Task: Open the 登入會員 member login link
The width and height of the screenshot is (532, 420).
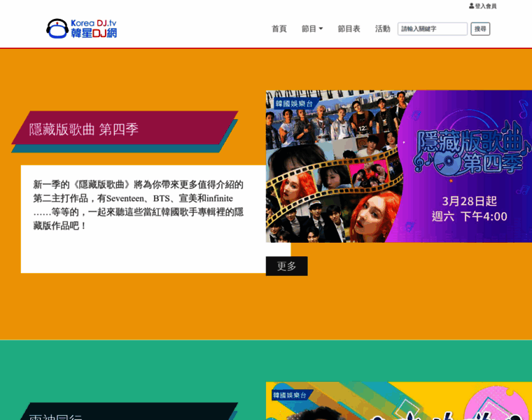Action: pos(483,6)
